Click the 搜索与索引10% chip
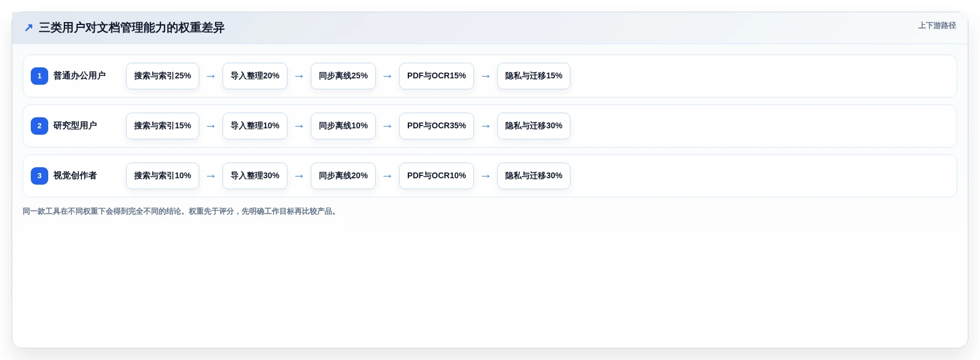Screen dimensions: 980x360 163,176
